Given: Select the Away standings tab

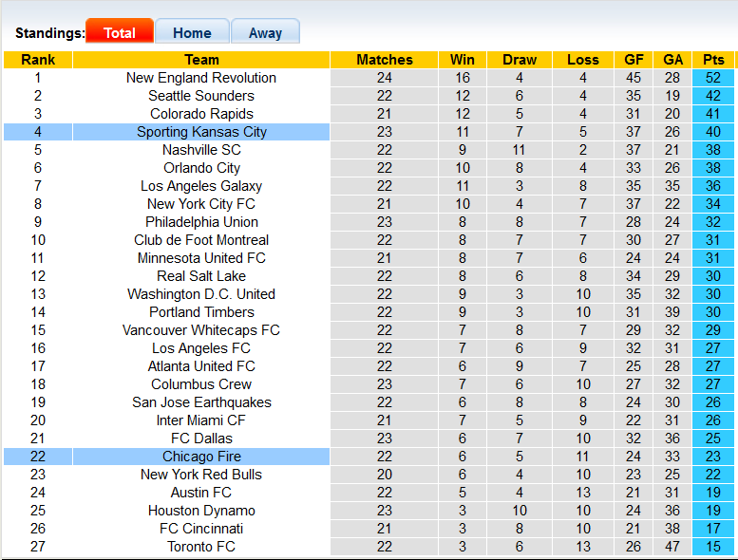Looking at the screenshot, I should point(265,32).
